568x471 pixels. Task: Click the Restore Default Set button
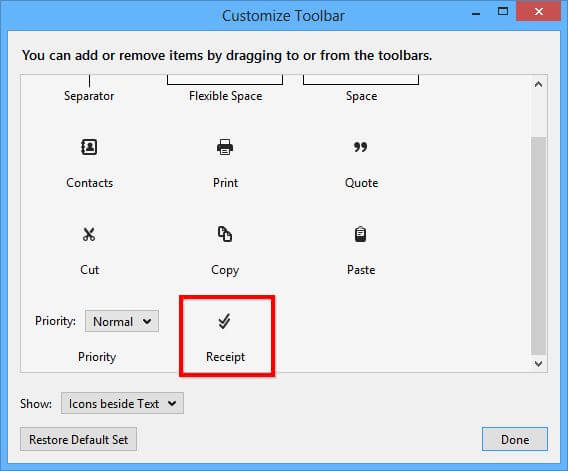(79, 439)
